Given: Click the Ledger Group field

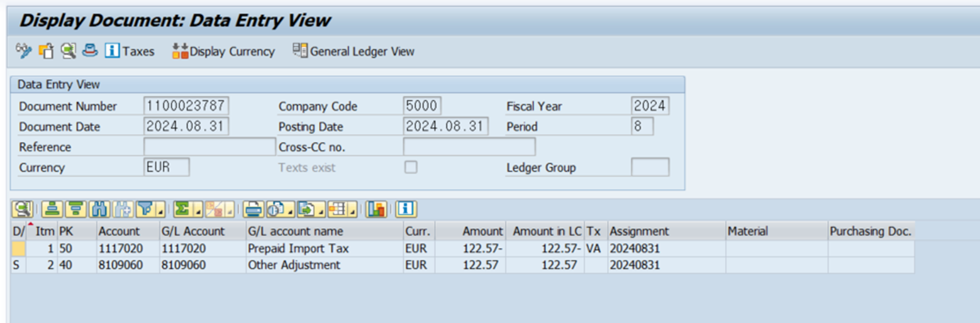Looking at the screenshot, I should coord(650,167).
